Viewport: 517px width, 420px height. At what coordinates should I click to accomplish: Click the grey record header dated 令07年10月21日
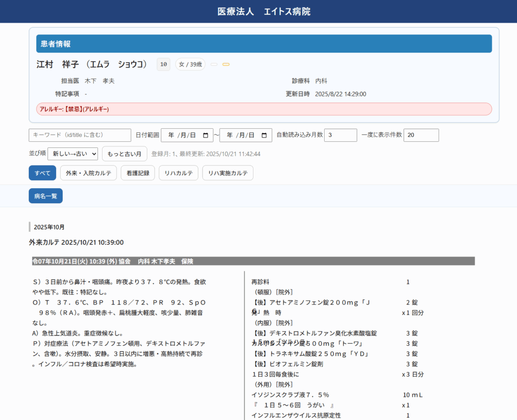click(x=252, y=261)
